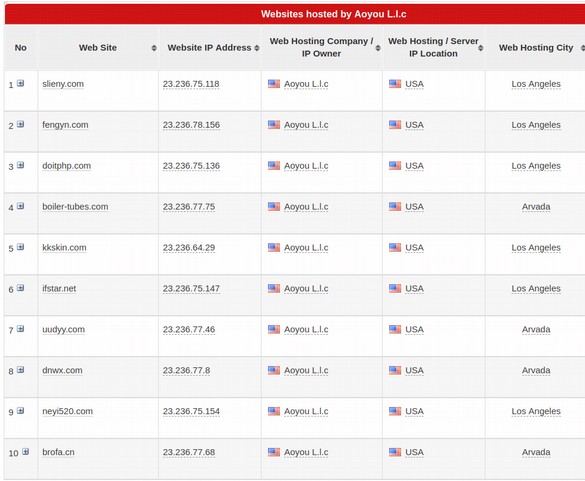
Task: Click IP address 23.236.64.29
Action: pyautogui.click(x=189, y=247)
